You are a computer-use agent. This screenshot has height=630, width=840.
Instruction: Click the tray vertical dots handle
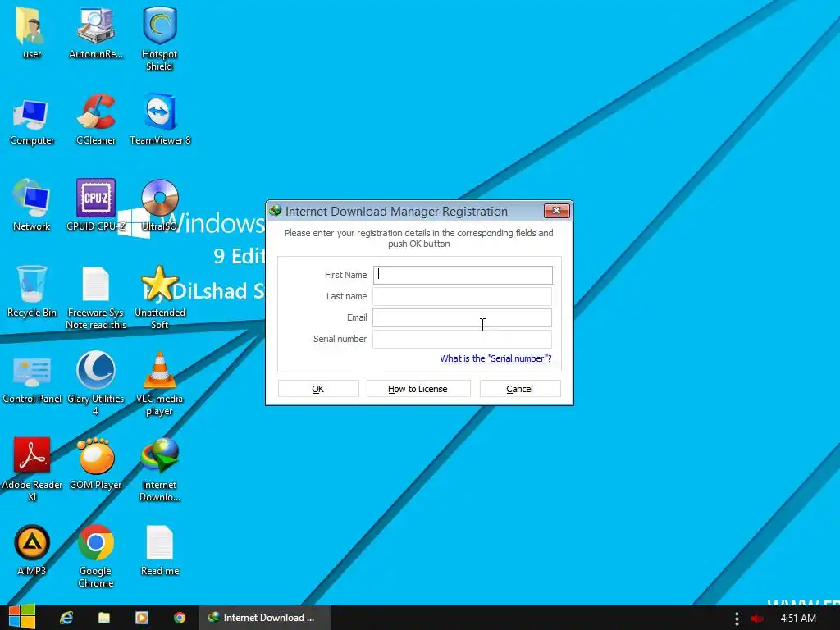click(737, 619)
